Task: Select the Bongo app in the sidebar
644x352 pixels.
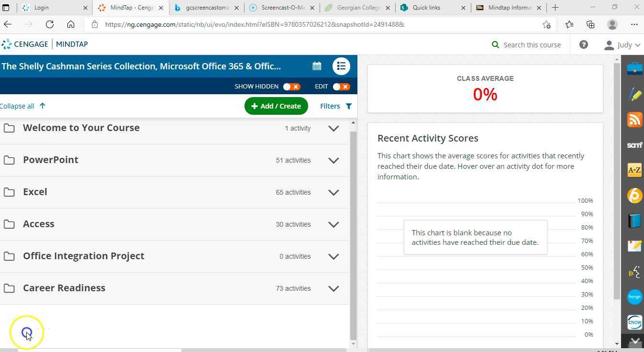Action: 634,297
